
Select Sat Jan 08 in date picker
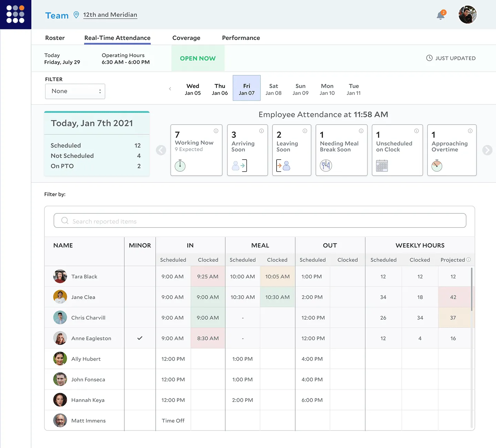pos(273,89)
